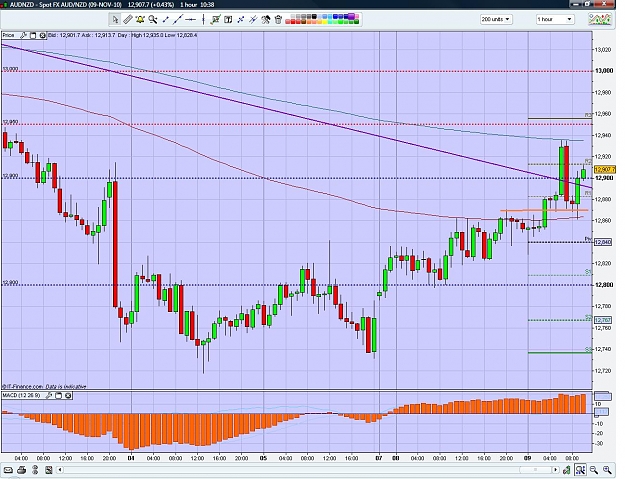
Task: Click the 12,767 S2 price label
Action: (x=603, y=320)
